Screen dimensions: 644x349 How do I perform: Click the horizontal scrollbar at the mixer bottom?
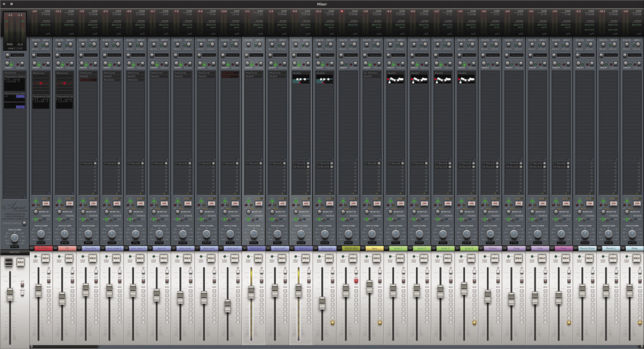[64, 347]
